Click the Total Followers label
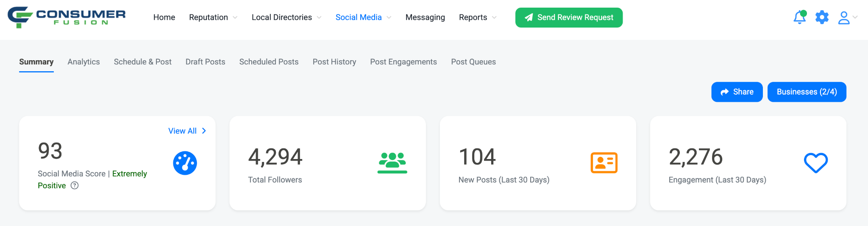This screenshot has height=226, width=868. 275,180
